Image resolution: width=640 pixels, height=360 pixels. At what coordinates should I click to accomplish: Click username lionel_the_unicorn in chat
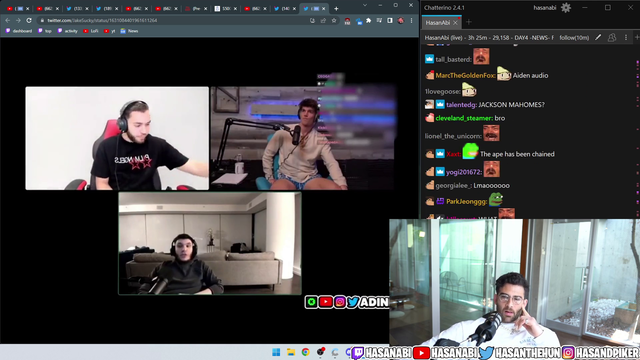[453, 136]
